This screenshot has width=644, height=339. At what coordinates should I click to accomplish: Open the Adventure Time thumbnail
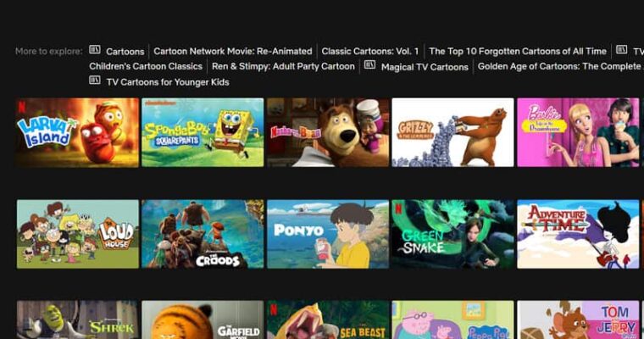[578, 234]
